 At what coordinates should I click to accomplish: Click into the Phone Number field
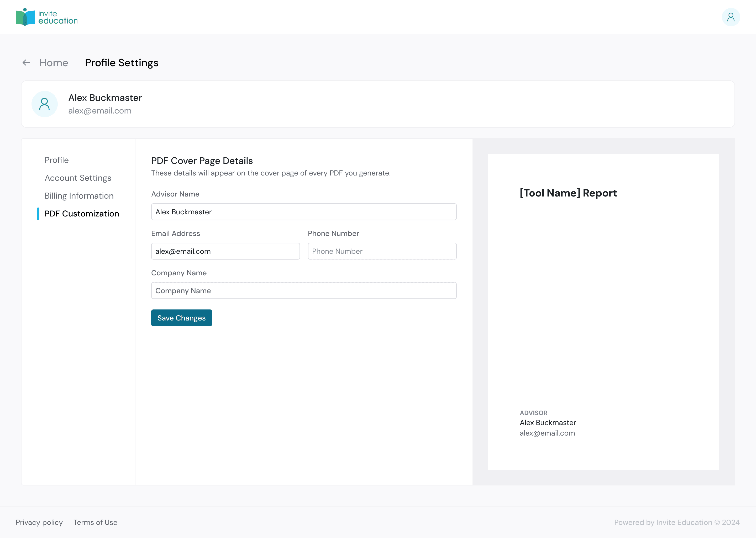[x=382, y=251]
